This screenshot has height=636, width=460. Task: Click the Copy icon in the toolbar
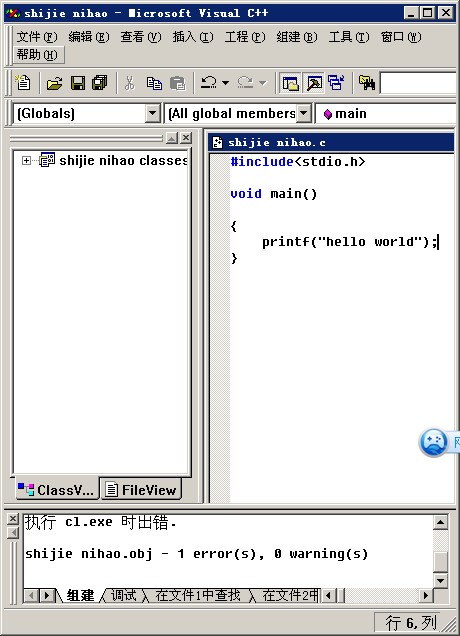[154, 83]
